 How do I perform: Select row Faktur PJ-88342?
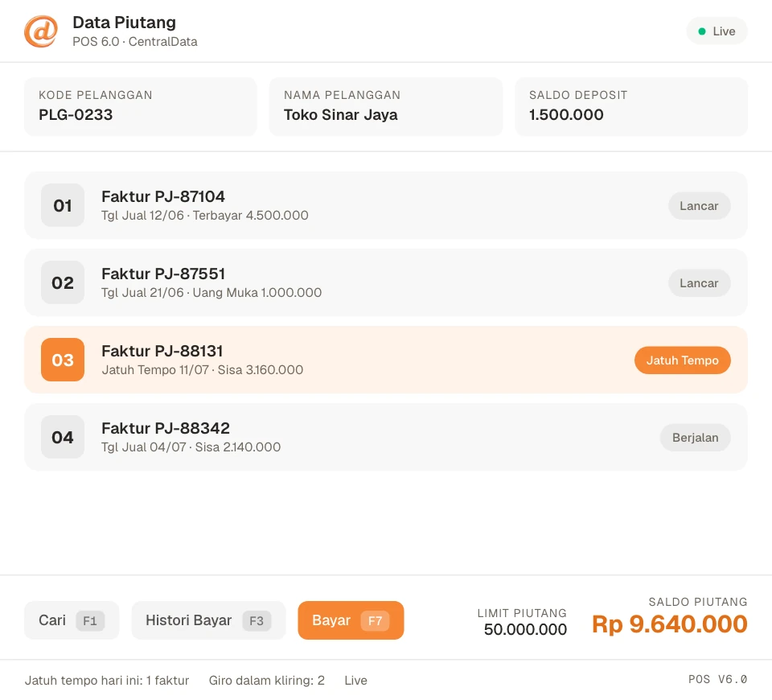386,438
